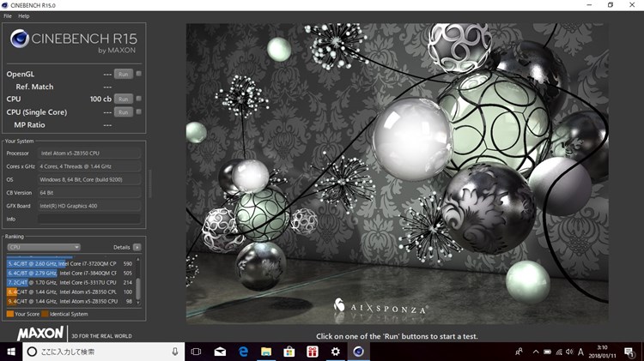Screen dimensions: 644x361
Task: Tick the OpenGL test checkbox
Action: click(x=139, y=74)
